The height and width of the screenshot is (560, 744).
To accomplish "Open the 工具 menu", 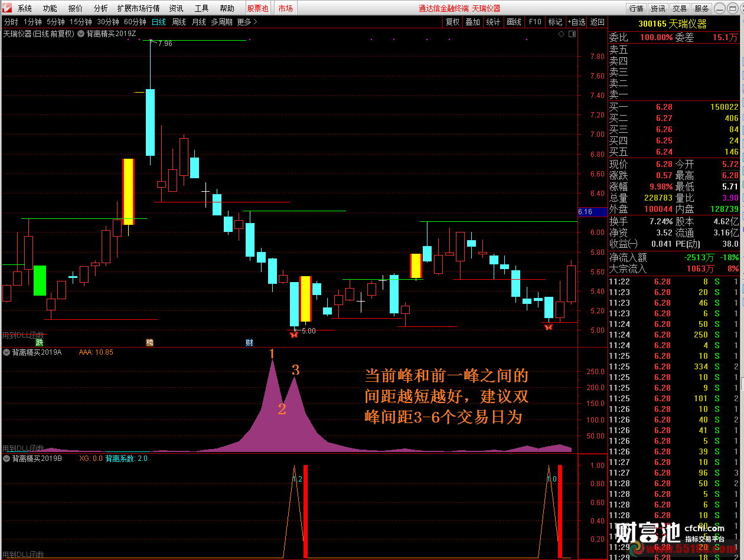I will pyautogui.click(x=202, y=8).
